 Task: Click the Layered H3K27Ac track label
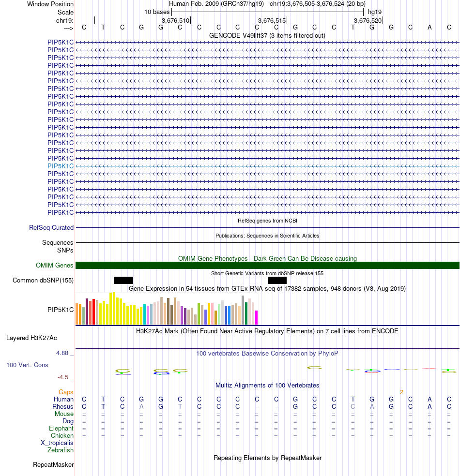(31, 338)
